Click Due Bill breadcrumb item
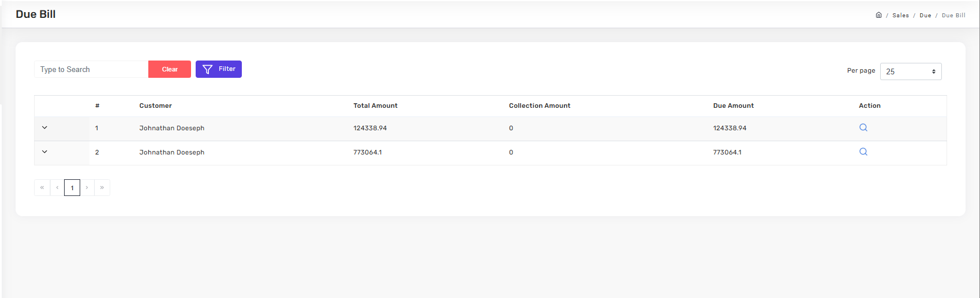 [953, 16]
